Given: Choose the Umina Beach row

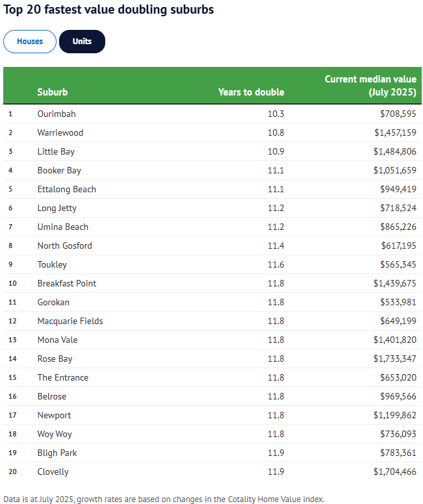Looking at the screenshot, I should coord(63,227).
